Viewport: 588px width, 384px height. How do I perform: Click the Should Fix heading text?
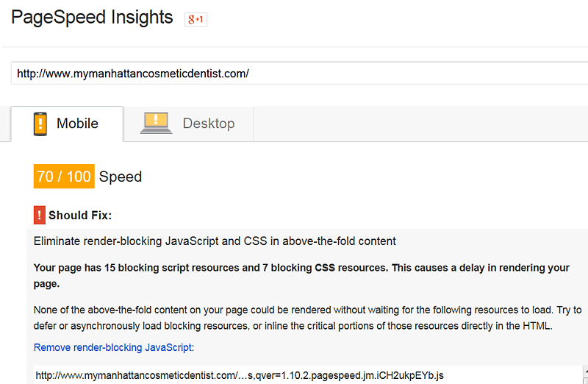click(x=80, y=216)
